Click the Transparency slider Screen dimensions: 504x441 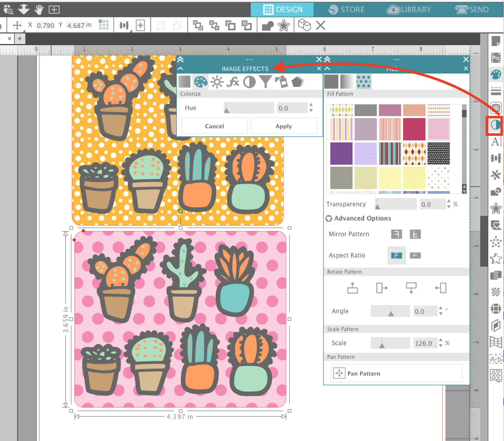click(x=395, y=204)
